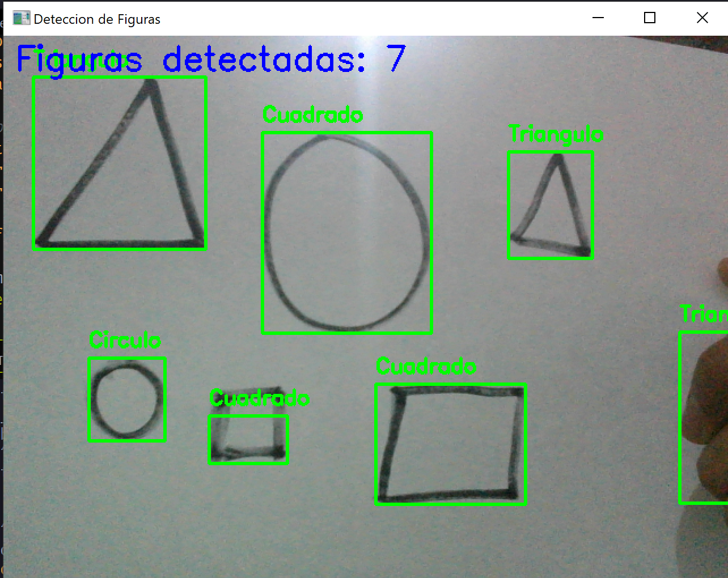Click the 'Cuadrado' label above the large square
This screenshot has width=728, height=578.
click(426, 367)
